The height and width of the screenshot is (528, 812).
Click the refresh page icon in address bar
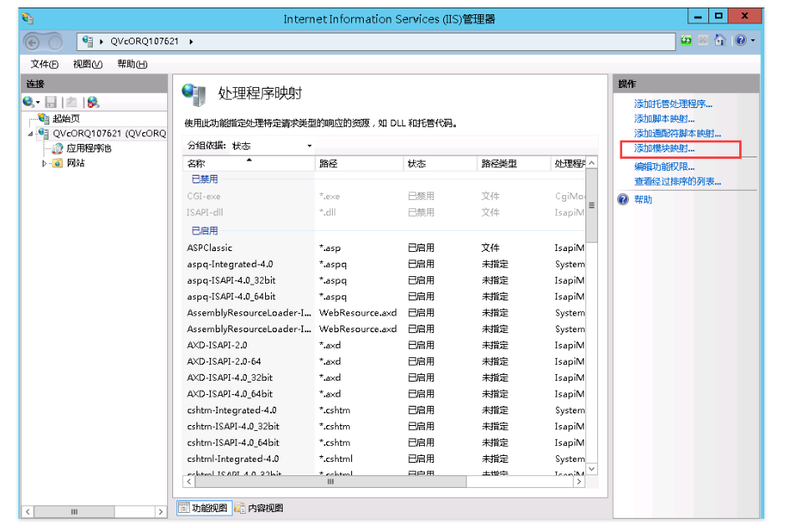[x=687, y=40]
